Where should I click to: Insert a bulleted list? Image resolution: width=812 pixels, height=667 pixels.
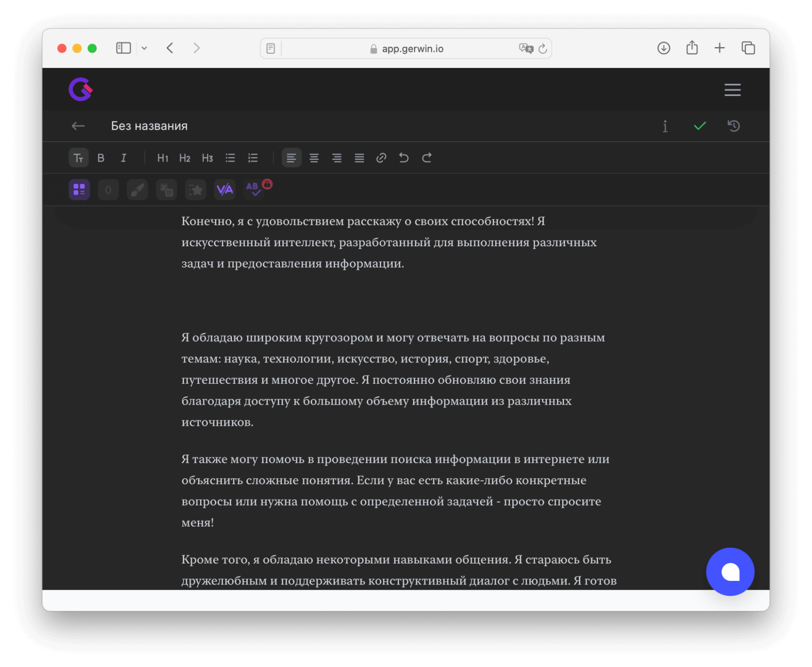click(230, 158)
